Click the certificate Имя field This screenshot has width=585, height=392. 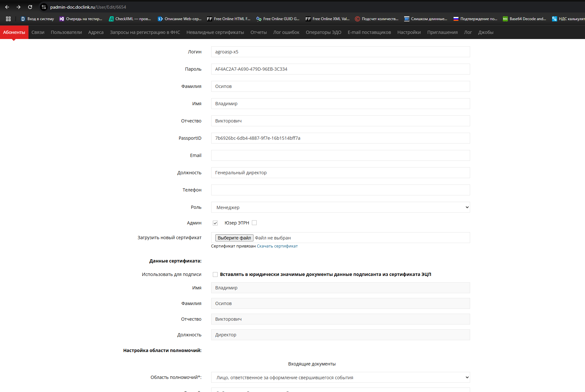[341, 288]
